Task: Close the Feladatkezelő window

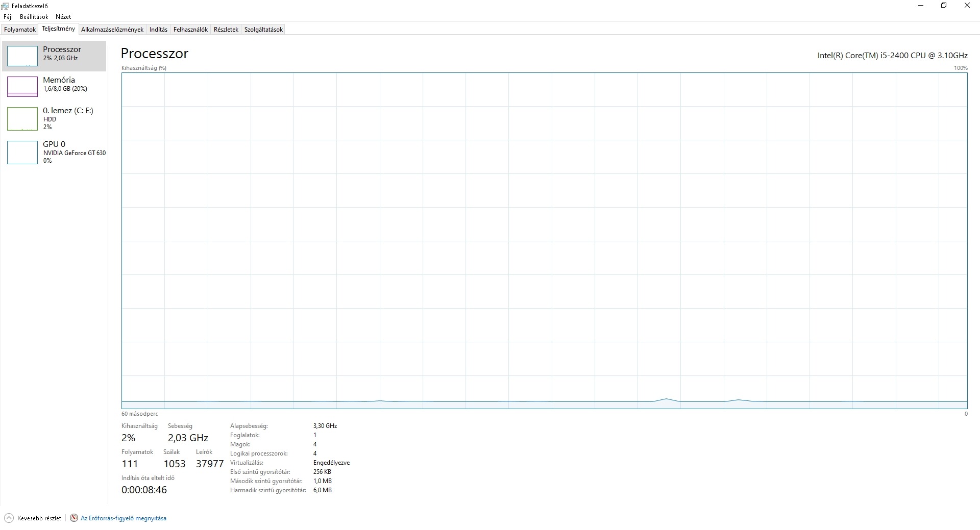Action: tap(967, 6)
